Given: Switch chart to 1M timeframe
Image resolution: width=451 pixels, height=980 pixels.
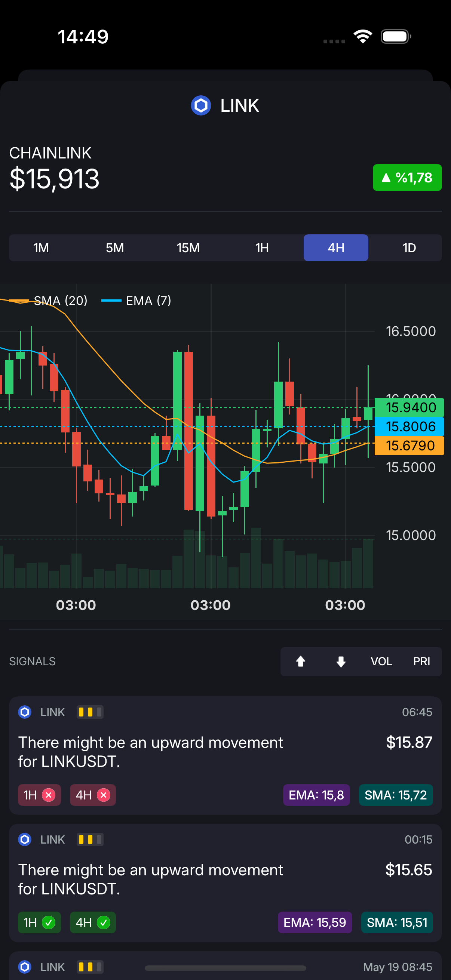Looking at the screenshot, I should click(41, 248).
